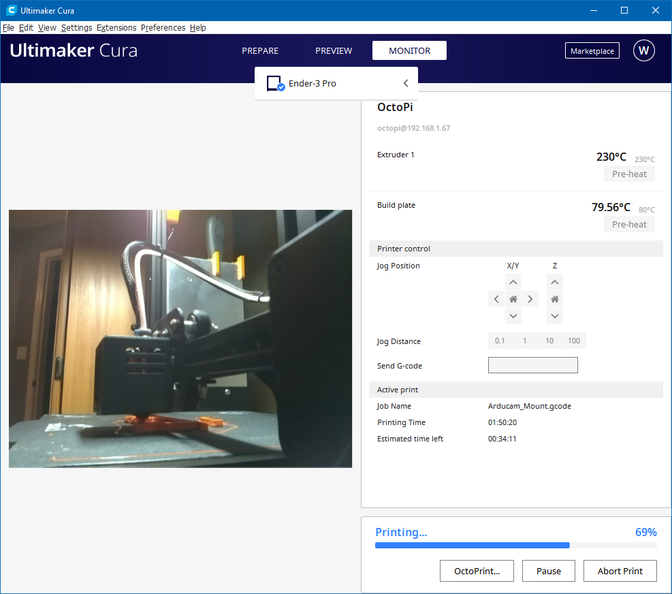Click the webcam feed of the printer

point(180,339)
